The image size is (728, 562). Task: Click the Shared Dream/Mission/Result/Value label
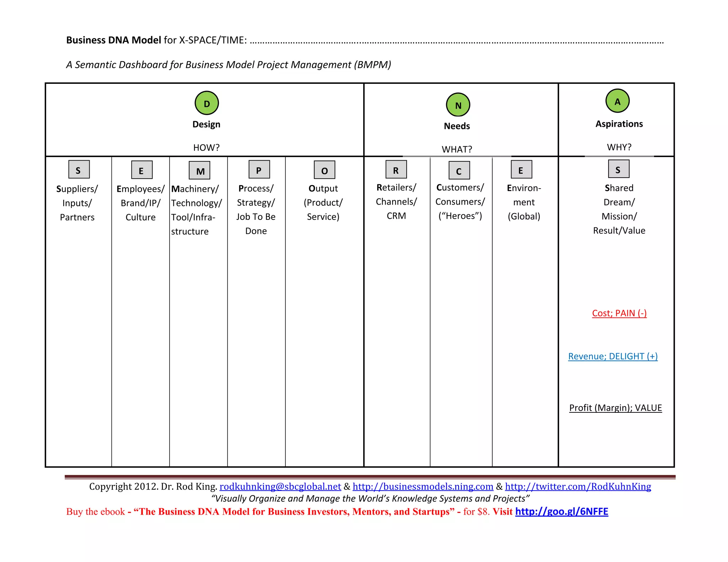tap(619, 209)
